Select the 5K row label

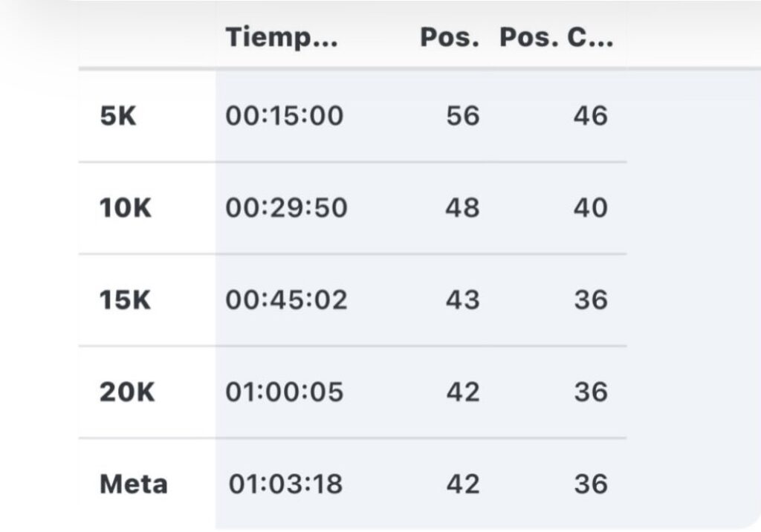(x=118, y=116)
